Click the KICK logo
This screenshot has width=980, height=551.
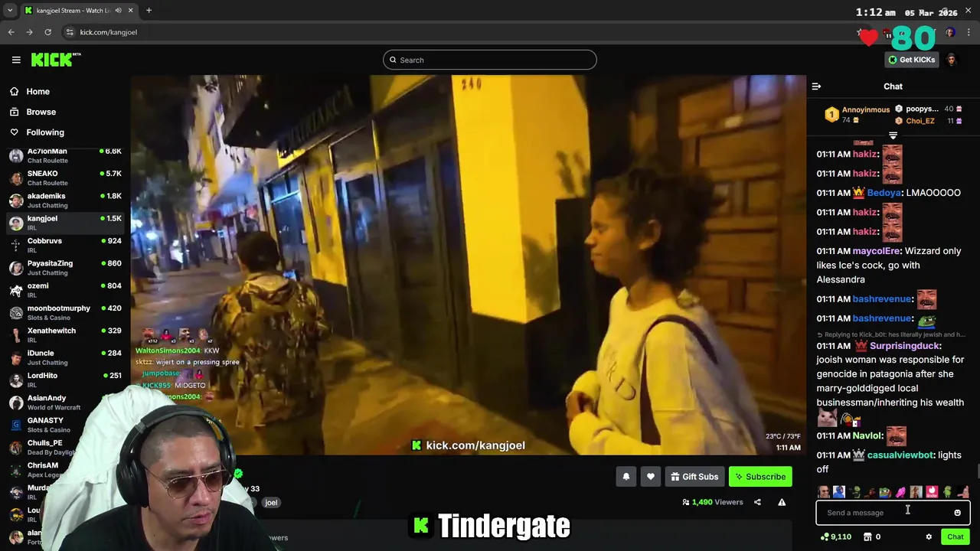pos(55,60)
